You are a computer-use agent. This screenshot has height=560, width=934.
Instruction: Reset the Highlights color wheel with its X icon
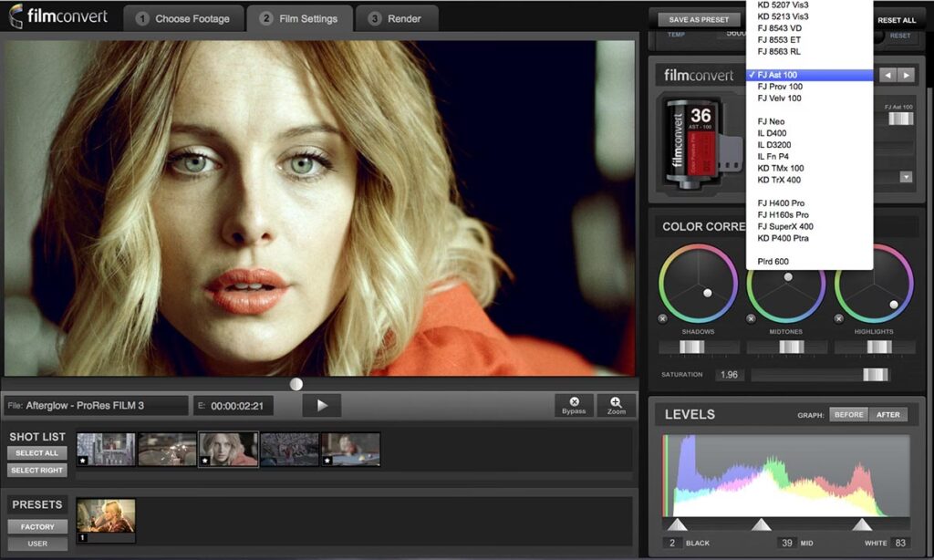pos(839,318)
